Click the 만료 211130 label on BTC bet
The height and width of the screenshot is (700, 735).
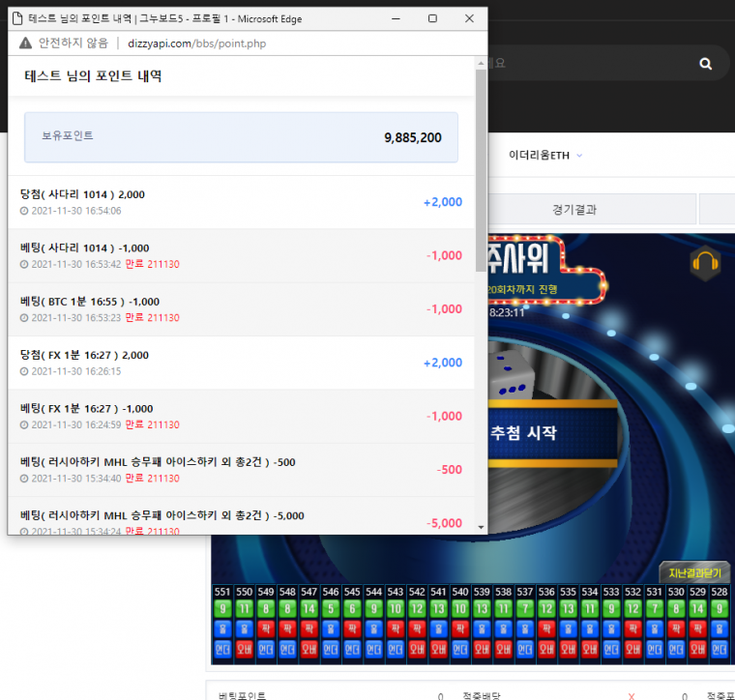tap(153, 318)
